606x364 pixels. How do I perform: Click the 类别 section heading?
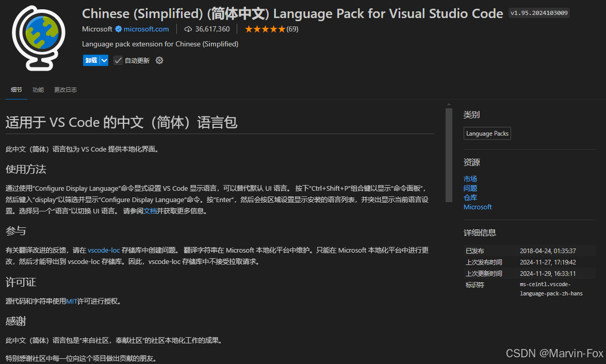(x=471, y=115)
